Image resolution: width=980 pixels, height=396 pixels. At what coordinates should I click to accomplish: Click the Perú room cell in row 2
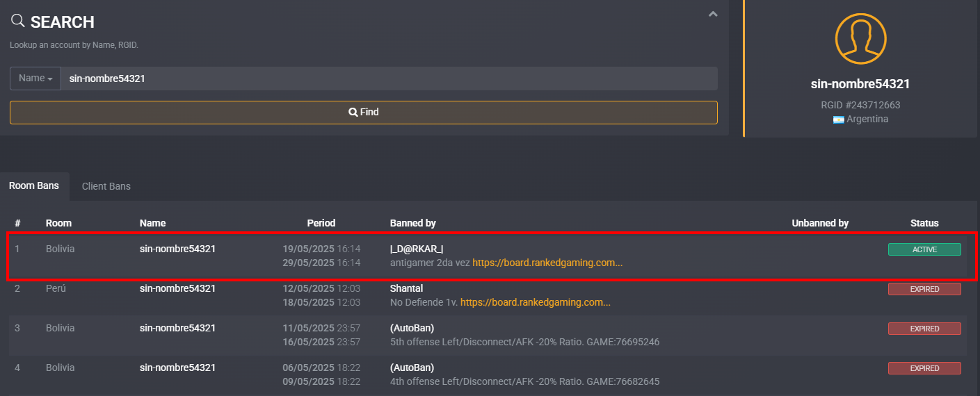[56, 288]
